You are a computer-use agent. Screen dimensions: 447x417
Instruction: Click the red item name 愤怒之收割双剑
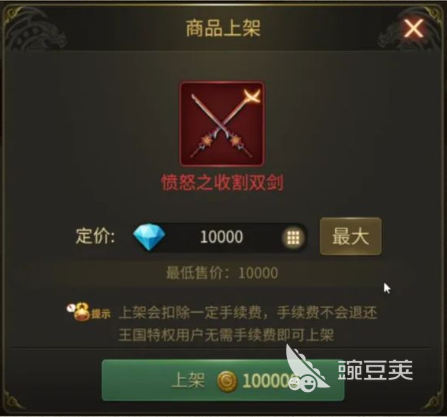(x=222, y=183)
